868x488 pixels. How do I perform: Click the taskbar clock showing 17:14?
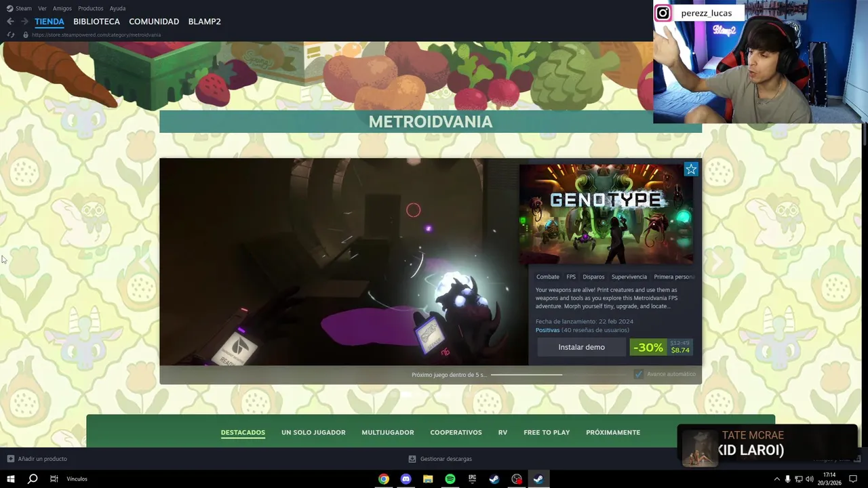[829, 479]
